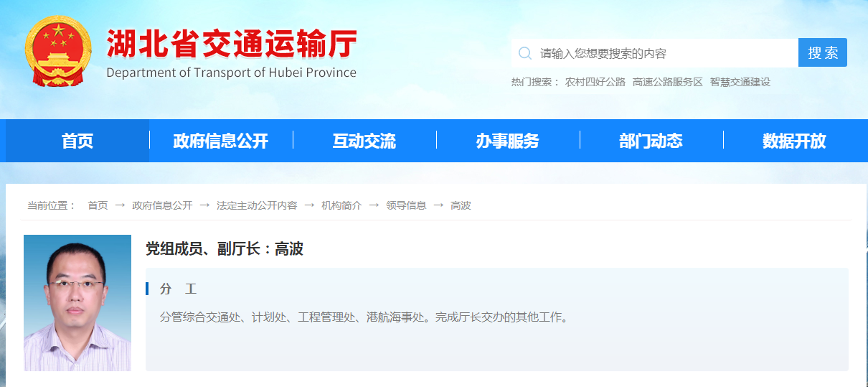
Task: Click the 湖北省交通运输厅 site title
Action: click(x=232, y=44)
